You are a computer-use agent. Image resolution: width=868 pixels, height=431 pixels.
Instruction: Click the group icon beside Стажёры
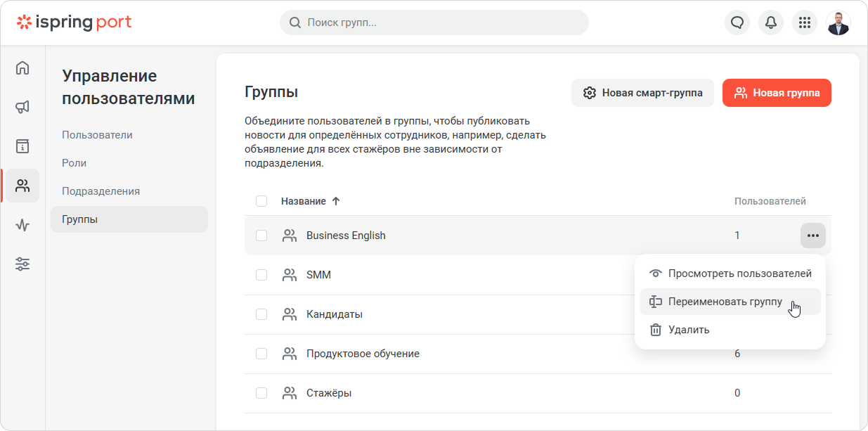coord(290,393)
